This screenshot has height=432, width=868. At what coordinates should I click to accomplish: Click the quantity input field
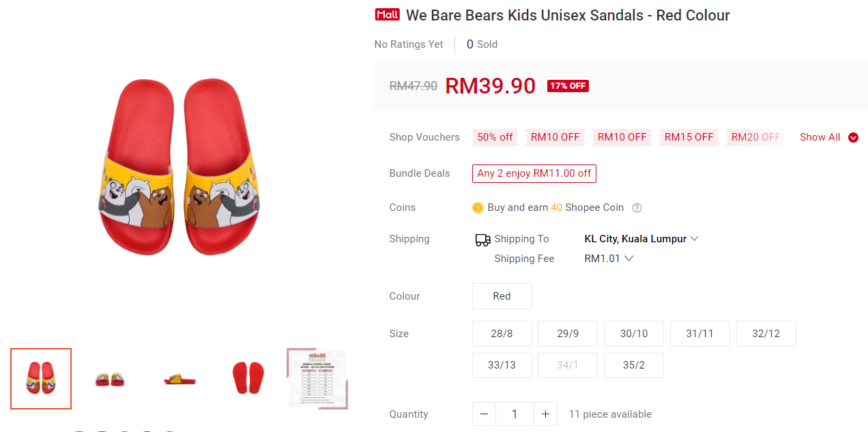(x=515, y=414)
